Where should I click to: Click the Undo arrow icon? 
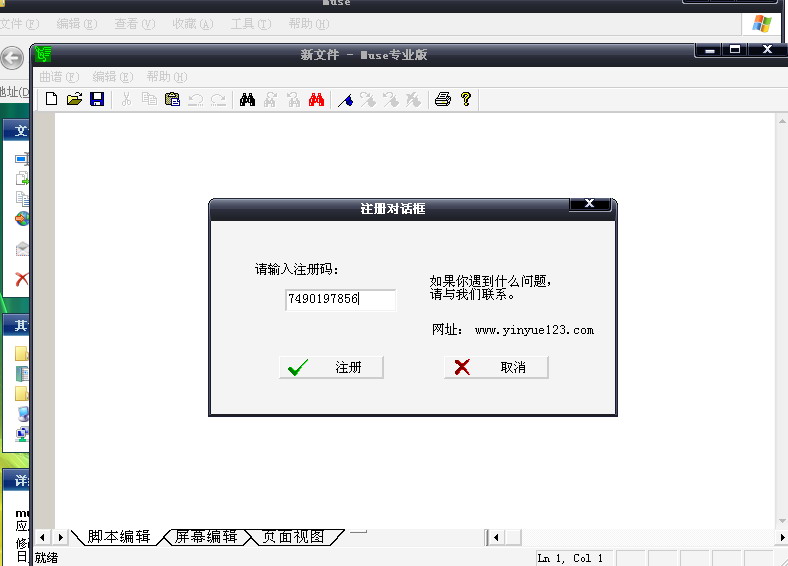195,100
